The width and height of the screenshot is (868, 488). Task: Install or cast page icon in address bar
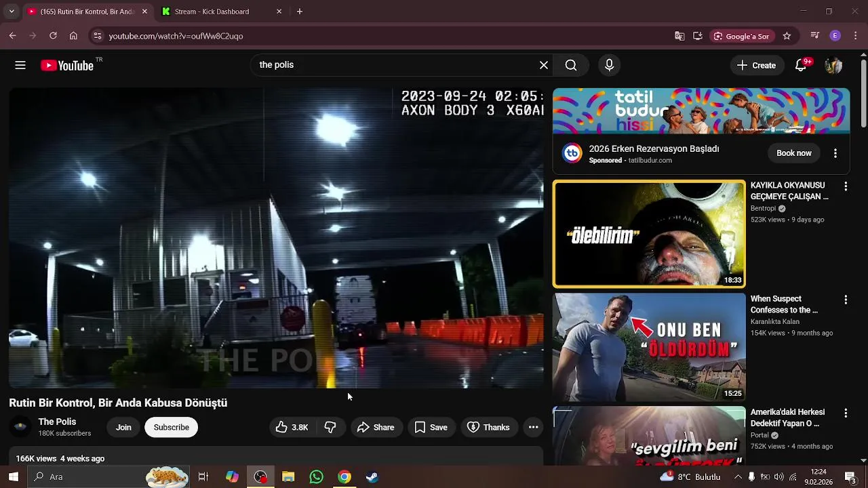tap(697, 36)
